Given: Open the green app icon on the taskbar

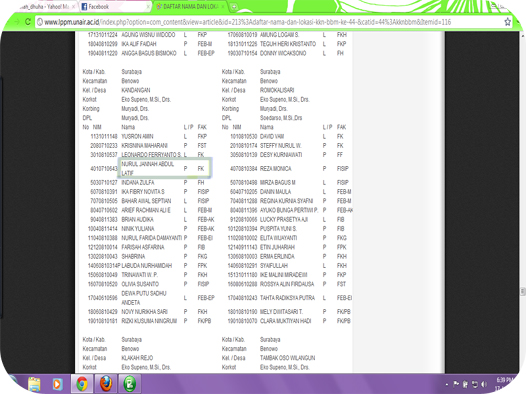Looking at the screenshot, I should pyautogui.click(x=129, y=384).
